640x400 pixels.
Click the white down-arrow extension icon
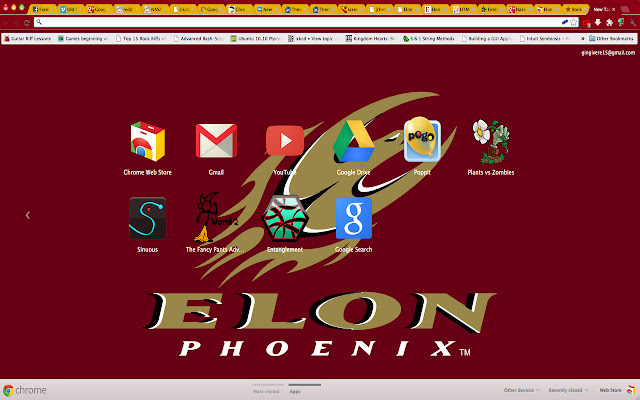coord(598,22)
